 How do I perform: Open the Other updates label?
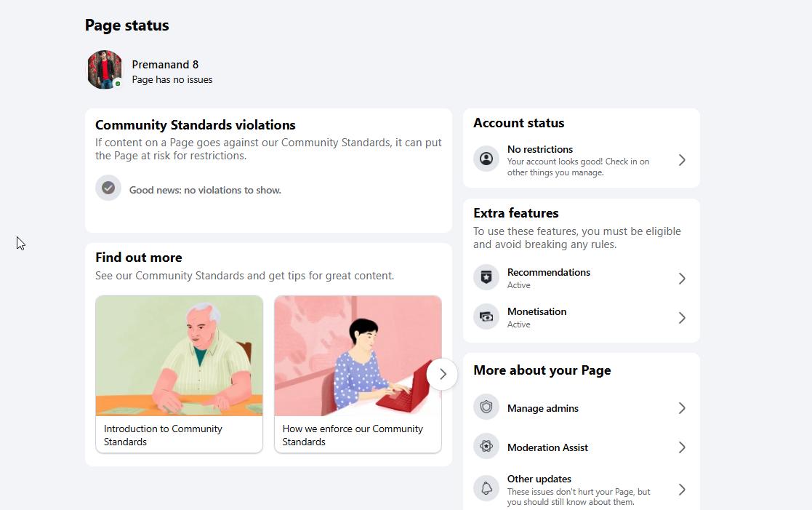(539, 479)
